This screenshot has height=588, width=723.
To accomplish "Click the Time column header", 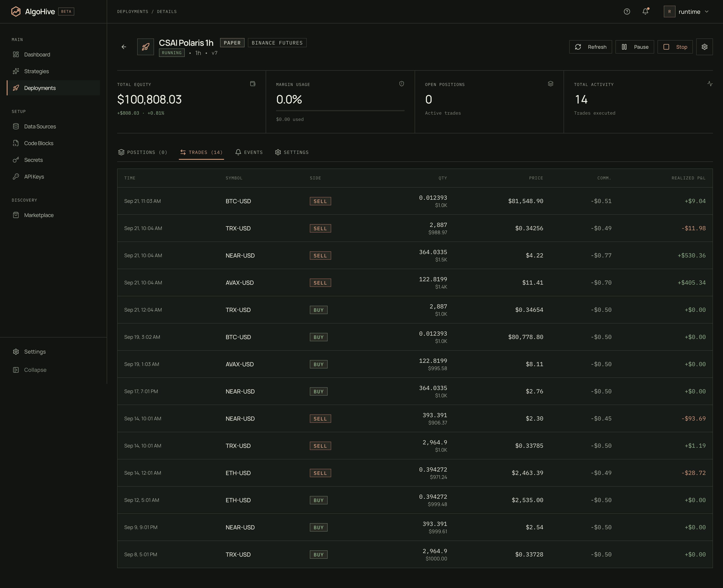I will point(130,178).
